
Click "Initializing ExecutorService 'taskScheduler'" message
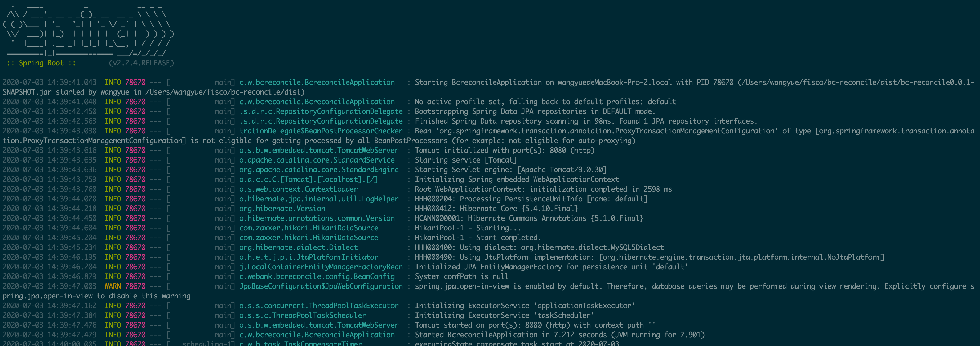pos(505,316)
